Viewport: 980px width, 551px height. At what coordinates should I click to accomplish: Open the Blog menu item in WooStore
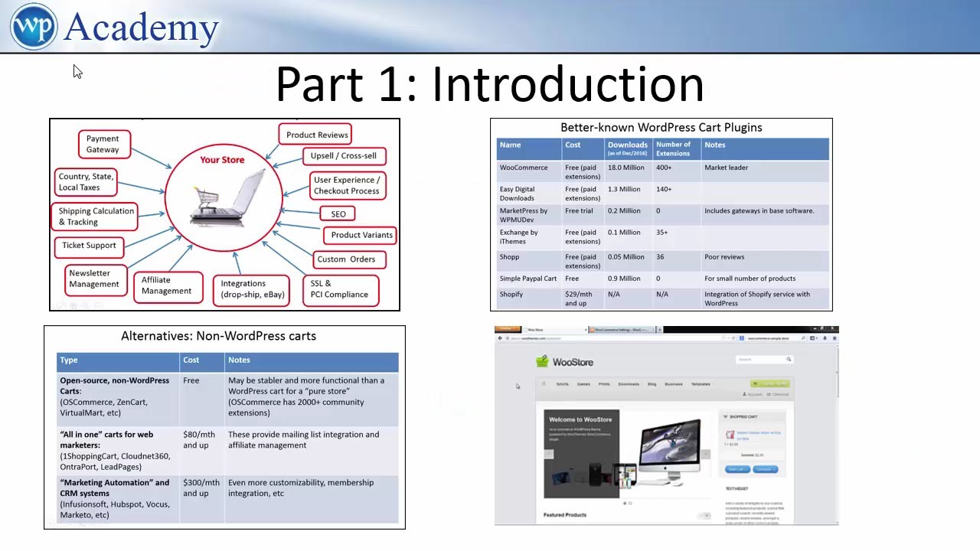coord(652,384)
